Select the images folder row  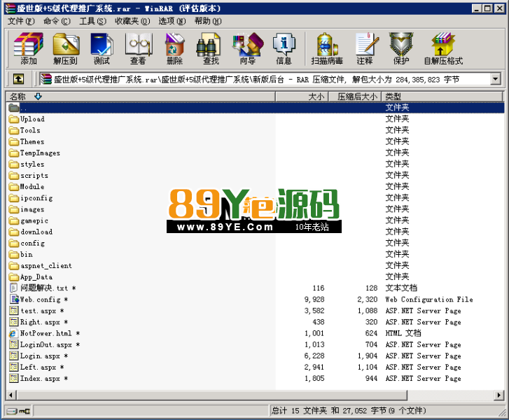pos(255,209)
